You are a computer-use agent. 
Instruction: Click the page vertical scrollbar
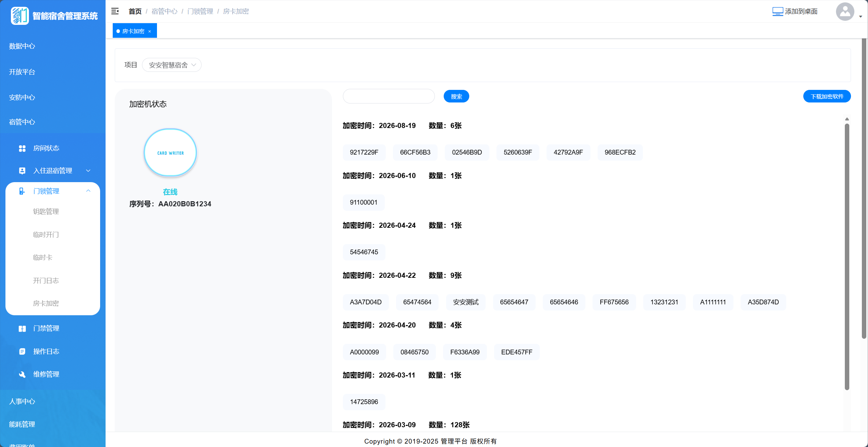[x=864, y=189]
